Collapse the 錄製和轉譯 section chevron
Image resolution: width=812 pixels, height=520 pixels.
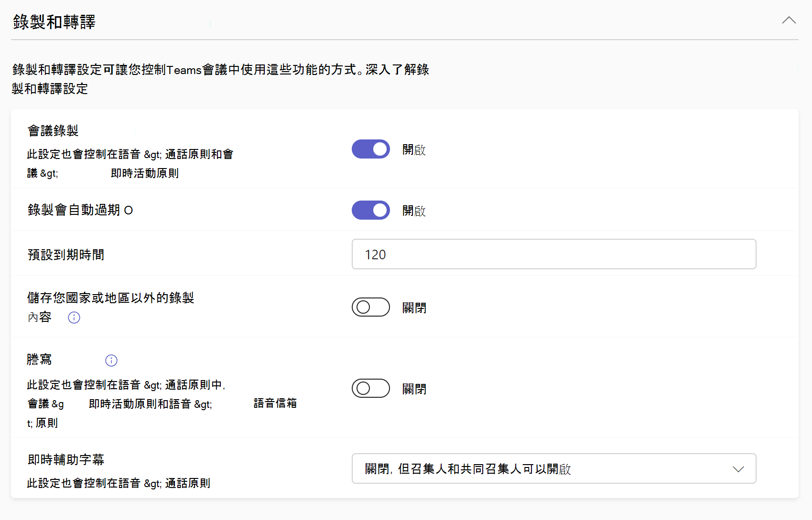789,21
